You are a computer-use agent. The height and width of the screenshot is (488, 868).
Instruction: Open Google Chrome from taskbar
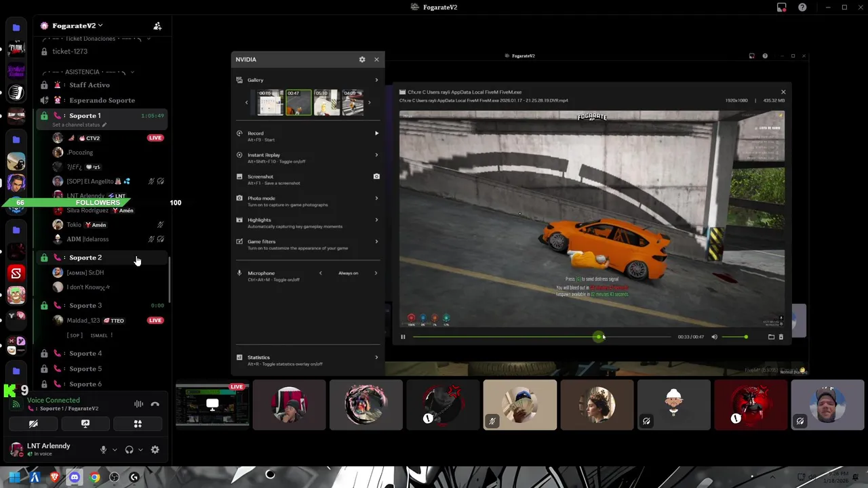coord(94,477)
